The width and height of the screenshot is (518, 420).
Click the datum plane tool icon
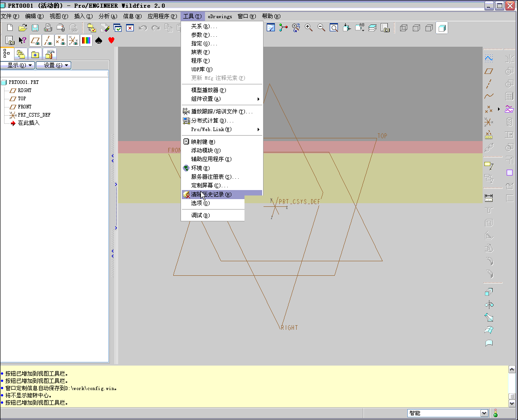pos(489,71)
